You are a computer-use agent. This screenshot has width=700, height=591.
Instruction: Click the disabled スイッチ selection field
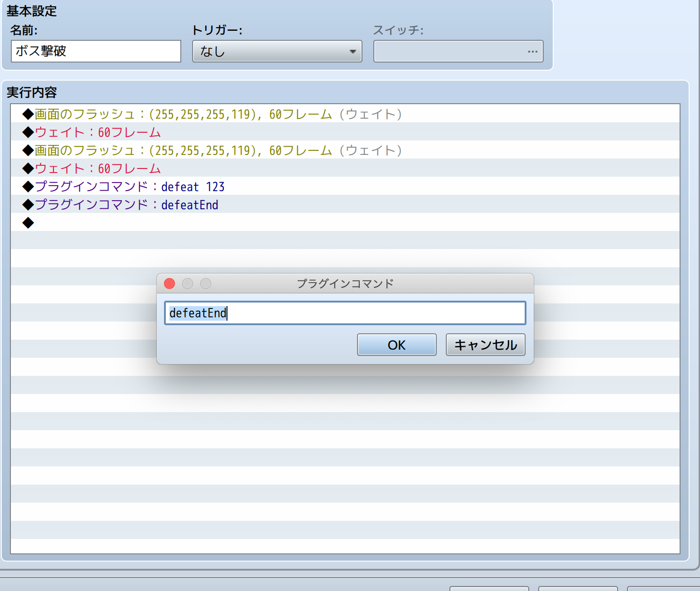[x=449, y=52]
